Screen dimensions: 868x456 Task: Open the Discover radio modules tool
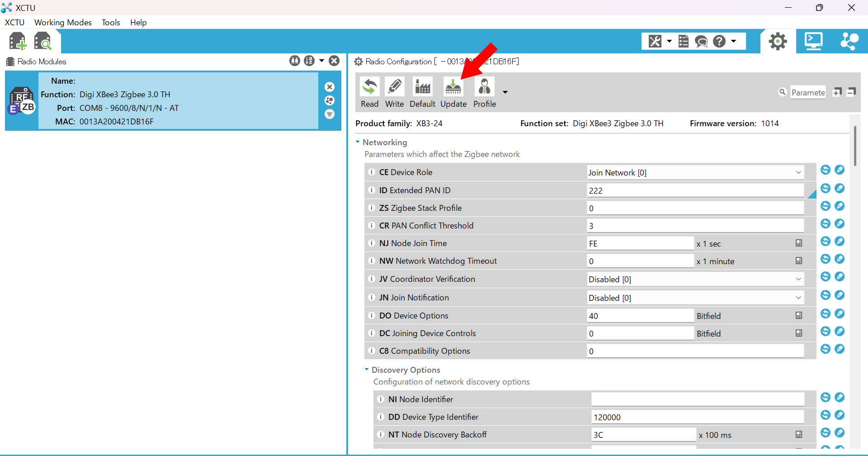tap(43, 42)
